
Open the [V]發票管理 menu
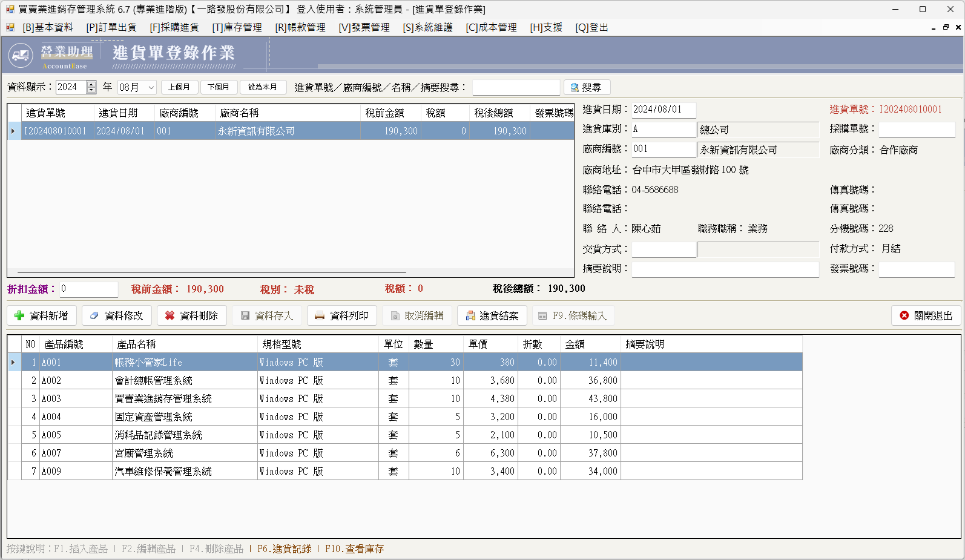click(x=364, y=27)
